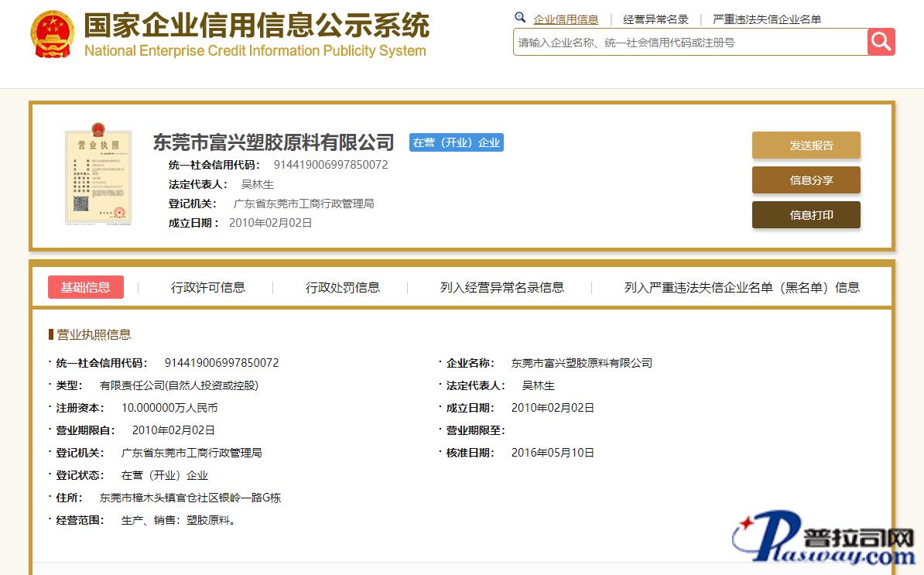
Task: Click the red magnifier search button
Action: [881, 42]
